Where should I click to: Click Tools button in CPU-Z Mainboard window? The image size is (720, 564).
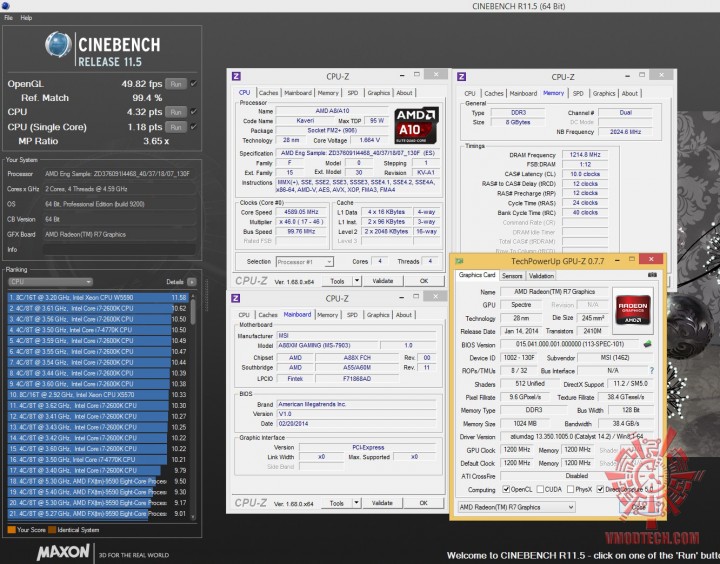pos(337,503)
